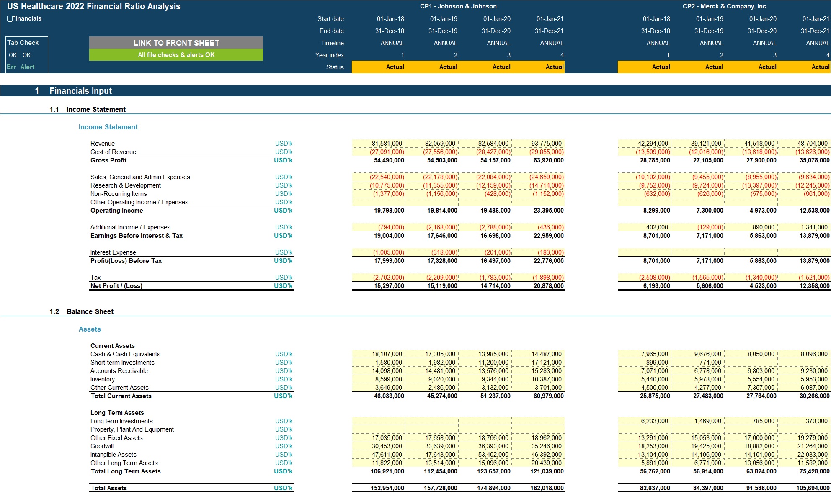831x504 pixels.
Task: Select inventory cell 9,344,000
Action: point(485,379)
